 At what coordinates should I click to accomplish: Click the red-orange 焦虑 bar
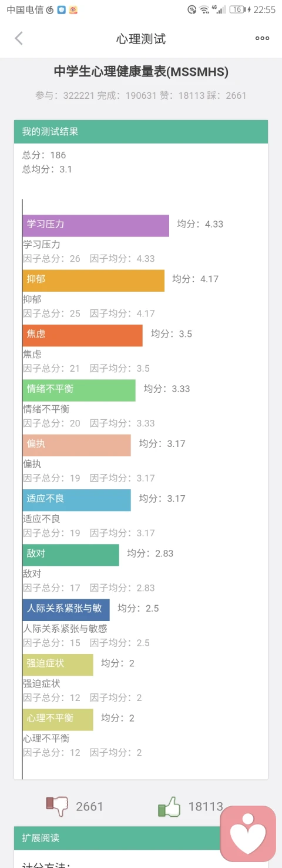pos(83,335)
